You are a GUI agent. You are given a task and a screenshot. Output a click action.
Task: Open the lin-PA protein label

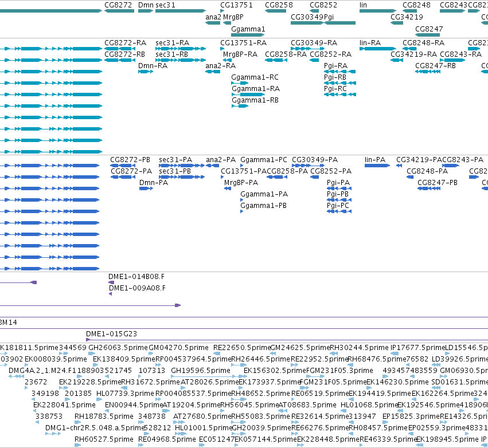[x=375, y=160]
